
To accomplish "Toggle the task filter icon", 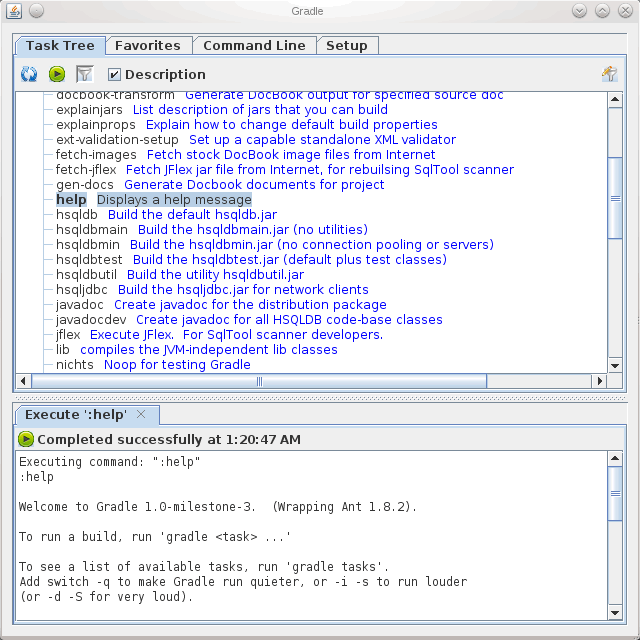I will (84, 74).
